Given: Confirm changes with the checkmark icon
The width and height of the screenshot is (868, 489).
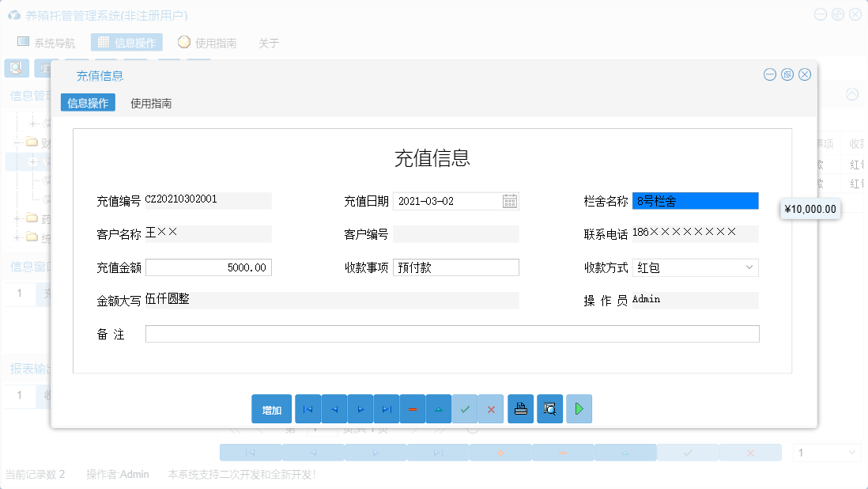Looking at the screenshot, I should [x=465, y=409].
